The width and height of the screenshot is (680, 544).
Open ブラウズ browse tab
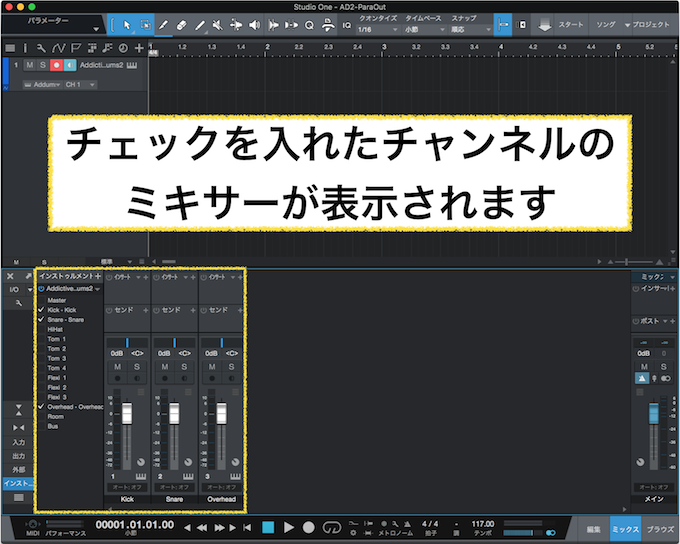[x=660, y=529]
